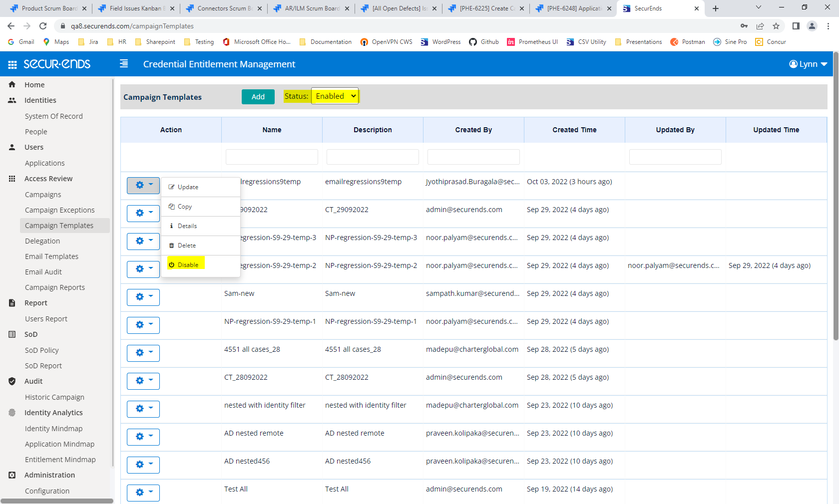Viewport: 839px width, 504px height.
Task: Click the SoD sidebar icon
Action: click(11, 334)
